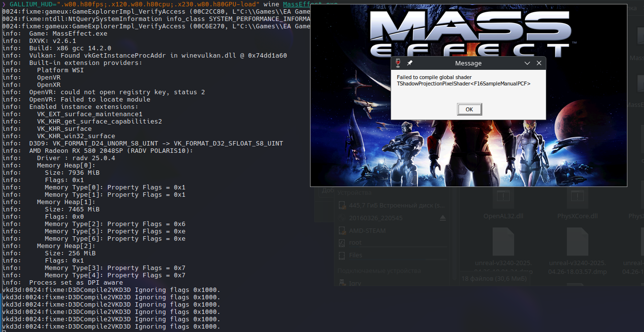Click 'Size: 256 MiB' in terminal
This screenshot has width=644, height=332.
70,253
